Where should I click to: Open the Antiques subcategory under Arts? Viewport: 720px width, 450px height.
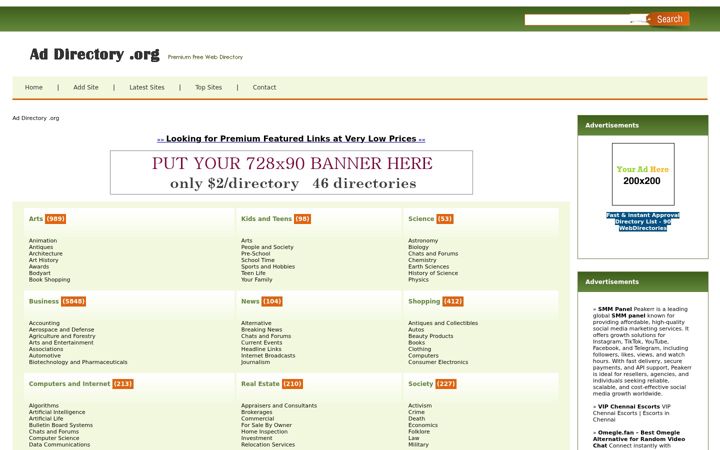(x=41, y=247)
